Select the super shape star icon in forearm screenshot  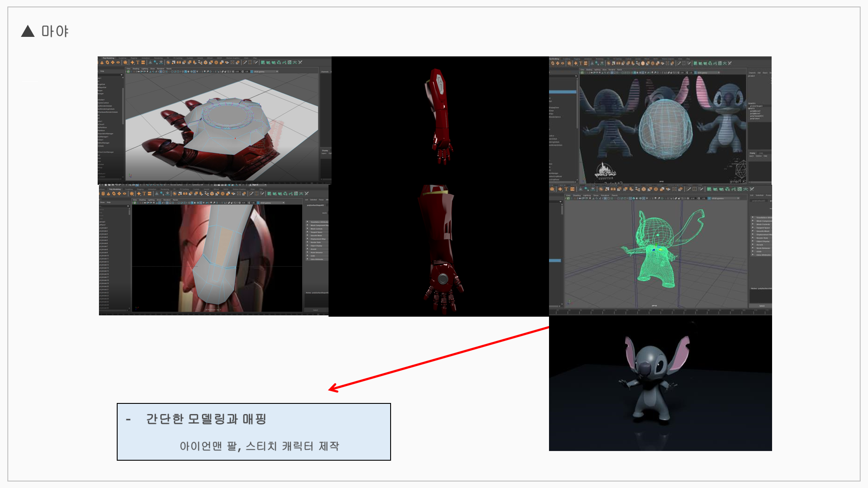[x=138, y=194]
